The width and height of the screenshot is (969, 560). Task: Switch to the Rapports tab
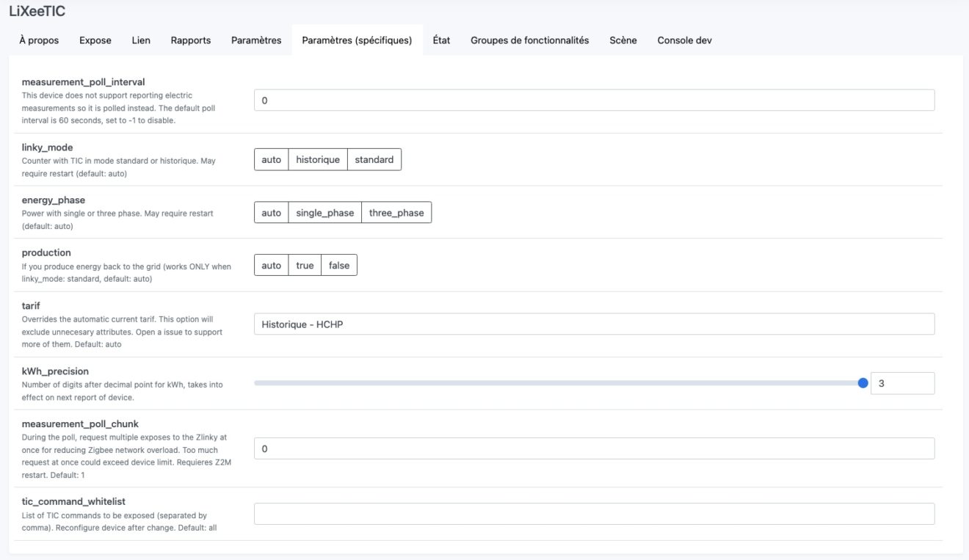click(x=191, y=40)
